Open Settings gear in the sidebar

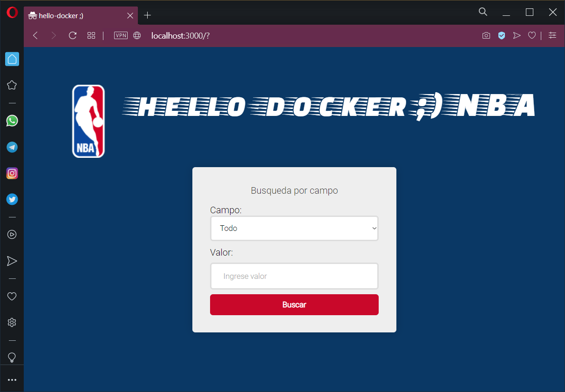tap(12, 322)
